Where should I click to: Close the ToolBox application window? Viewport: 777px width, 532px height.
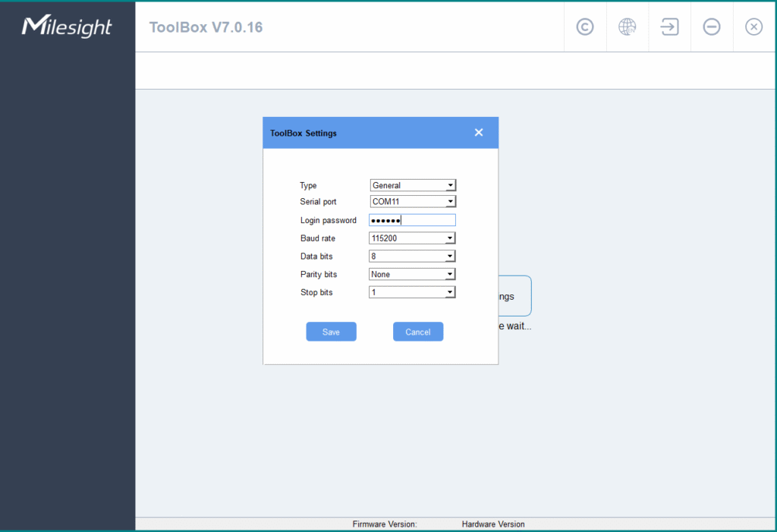click(753, 27)
